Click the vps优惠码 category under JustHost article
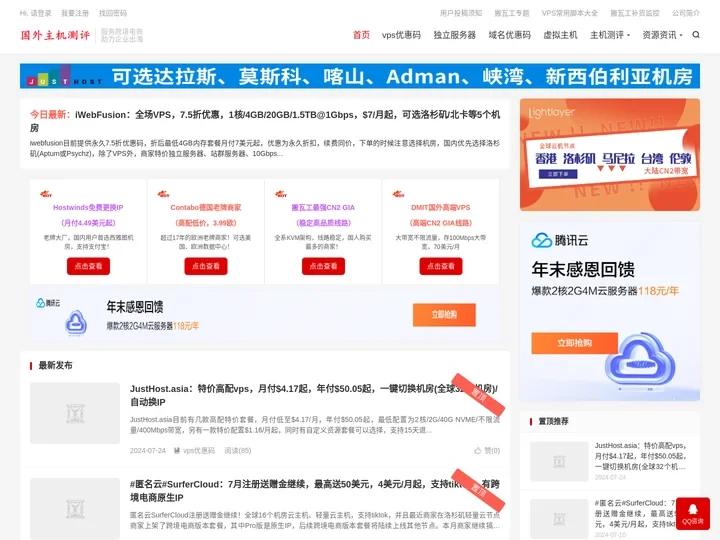The image size is (720, 540). coord(199,450)
